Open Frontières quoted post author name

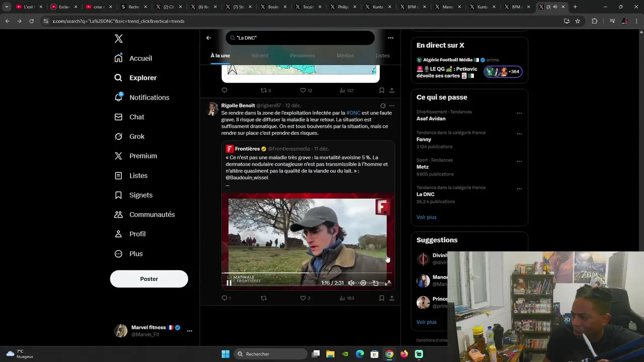247,149
